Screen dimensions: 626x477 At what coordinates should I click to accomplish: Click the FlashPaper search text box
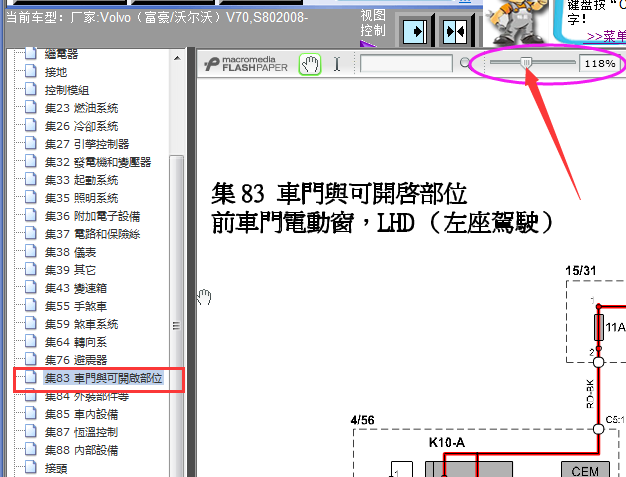click(406, 63)
